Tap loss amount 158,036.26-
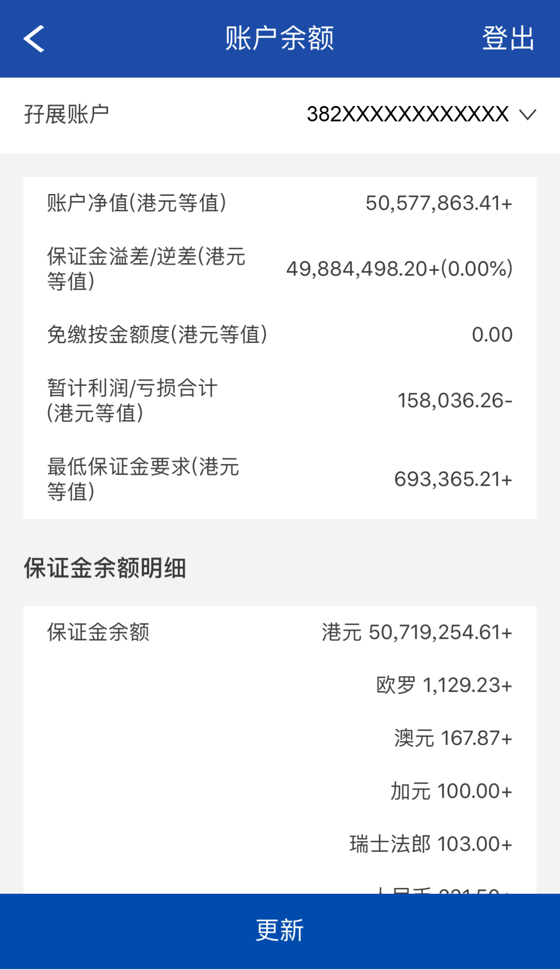 pyautogui.click(x=454, y=401)
